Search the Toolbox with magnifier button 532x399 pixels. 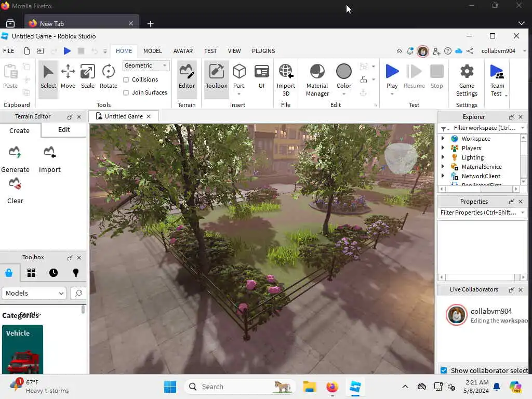click(78, 293)
